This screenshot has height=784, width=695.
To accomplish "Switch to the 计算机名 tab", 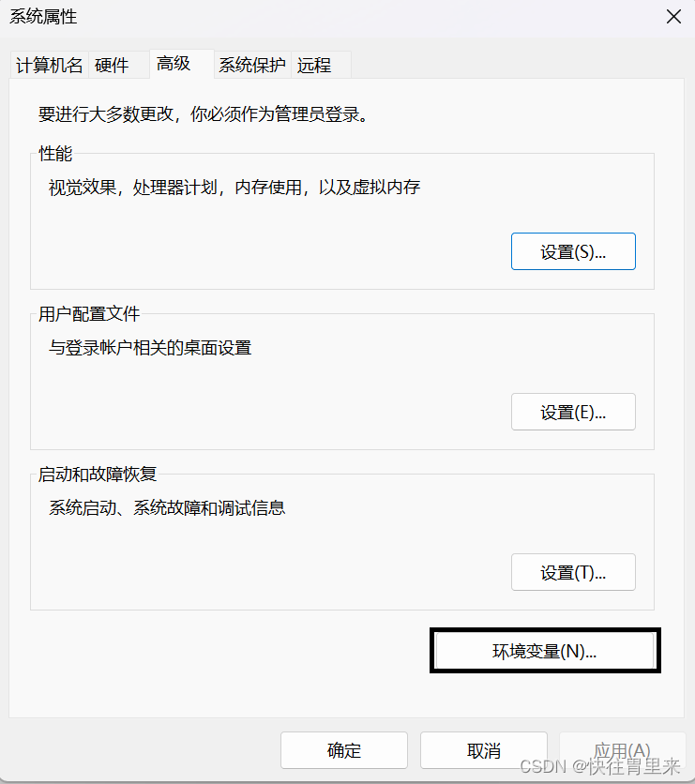I will pos(49,65).
